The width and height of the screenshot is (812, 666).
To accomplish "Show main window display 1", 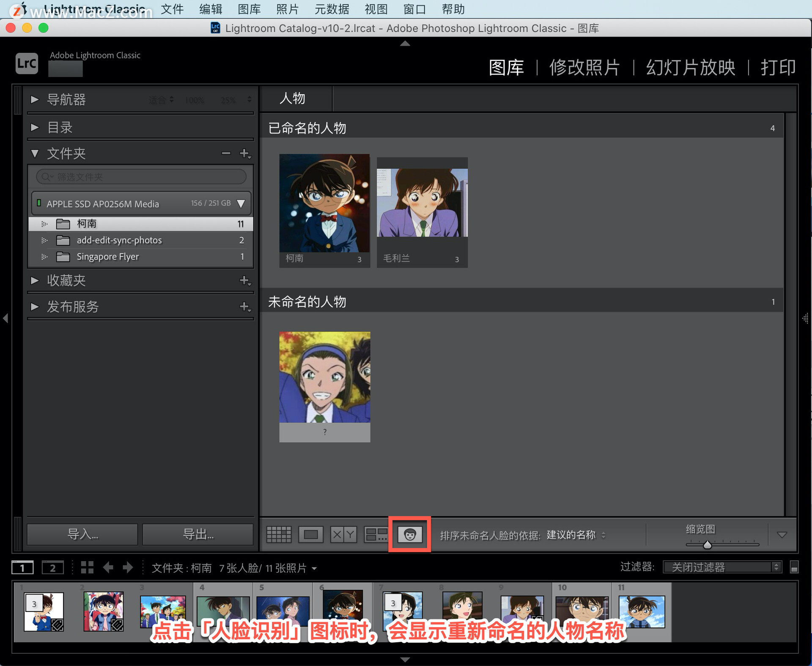I will pos(22,567).
